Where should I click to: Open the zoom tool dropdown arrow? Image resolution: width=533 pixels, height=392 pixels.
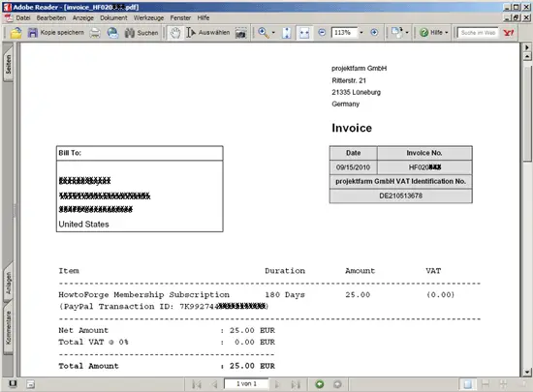273,33
